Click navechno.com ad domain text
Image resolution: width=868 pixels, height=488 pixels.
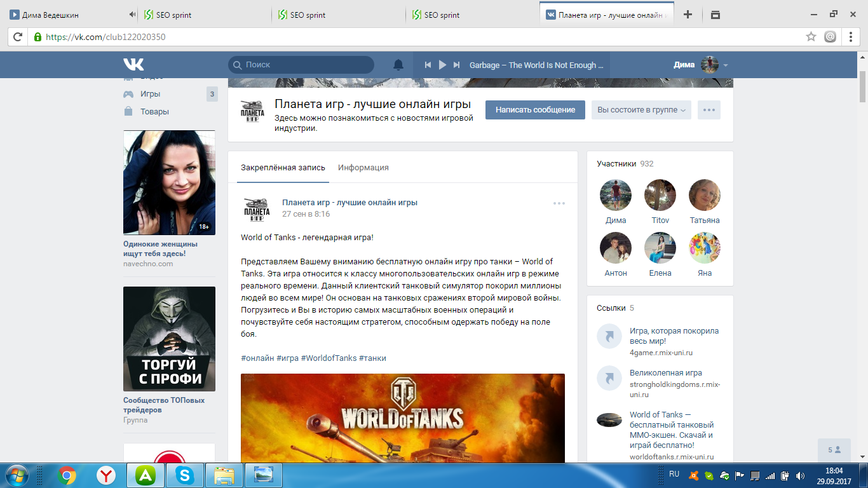[x=148, y=264]
